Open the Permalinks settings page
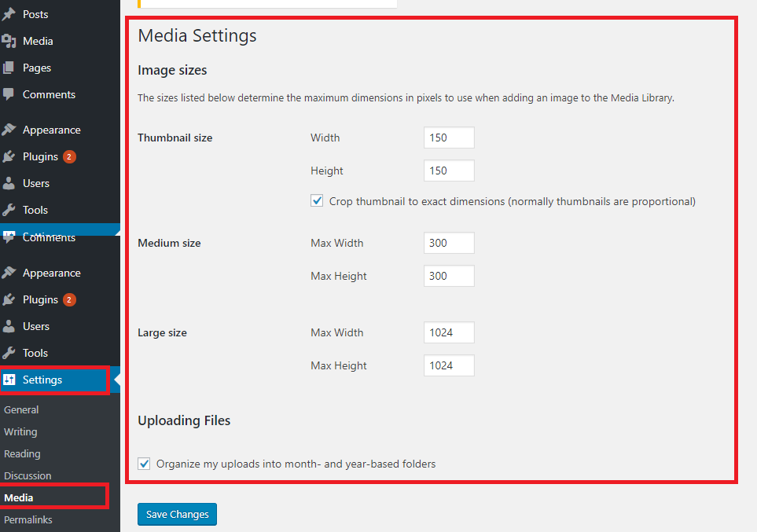 [28, 519]
